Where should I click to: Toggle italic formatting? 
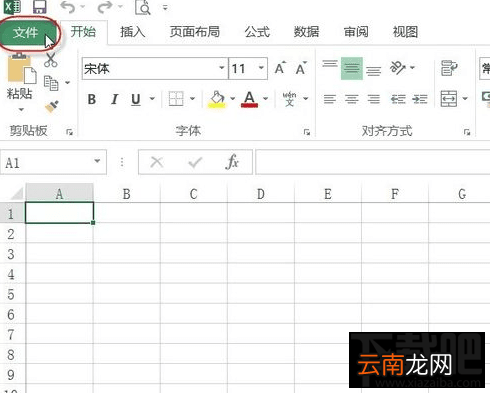point(115,99)
